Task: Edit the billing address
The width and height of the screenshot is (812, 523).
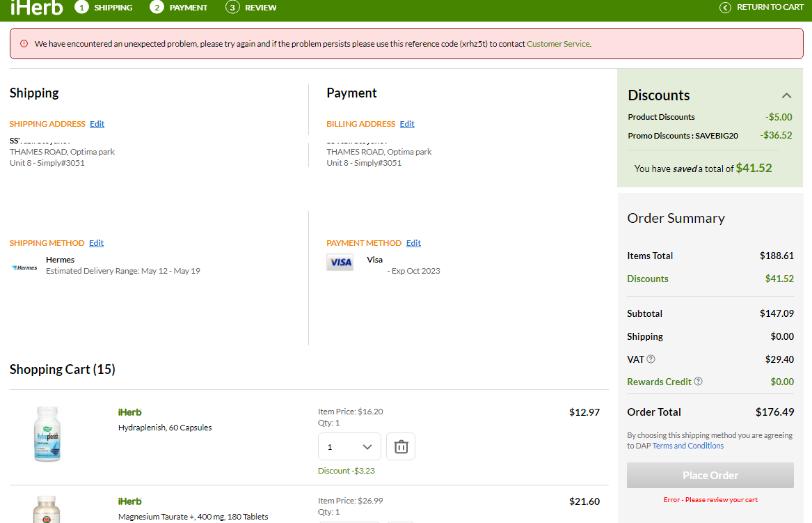Action: tap(407, 124)
